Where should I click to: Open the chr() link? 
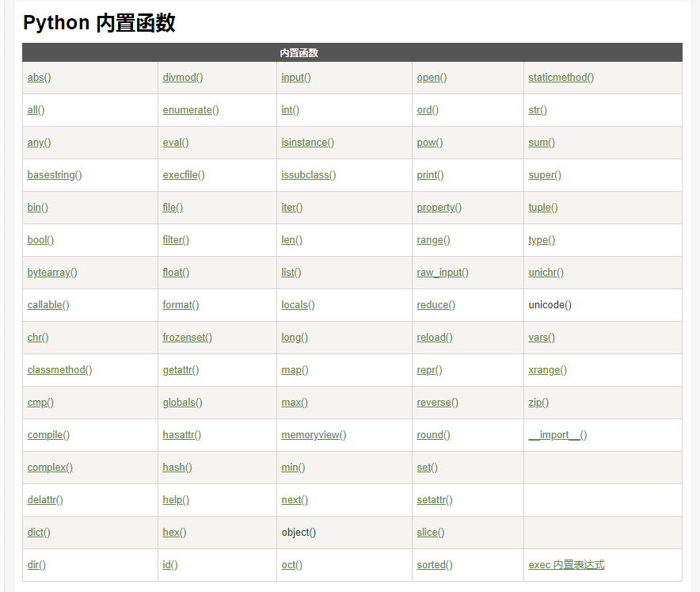coord(38,338)
